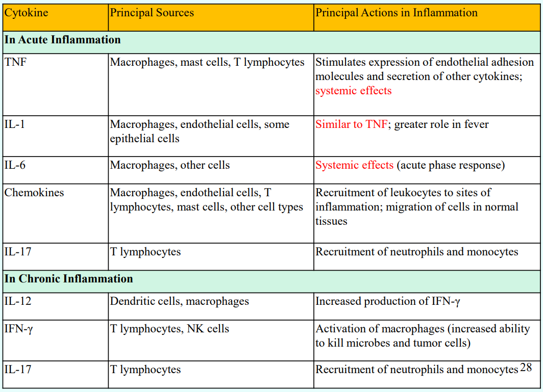Screen dimensions: 543x392
Task: Click the "Principal Sources" column header
Action: click(152, 13)
